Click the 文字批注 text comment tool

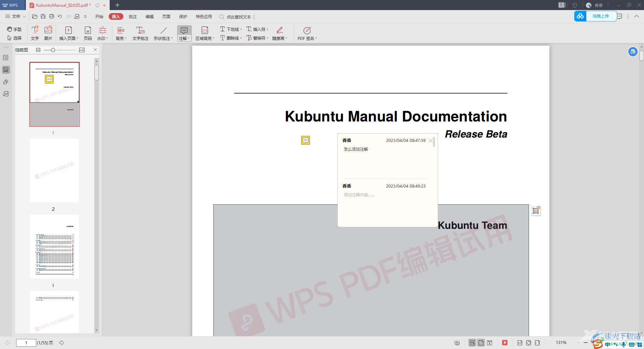coord(140,33)
